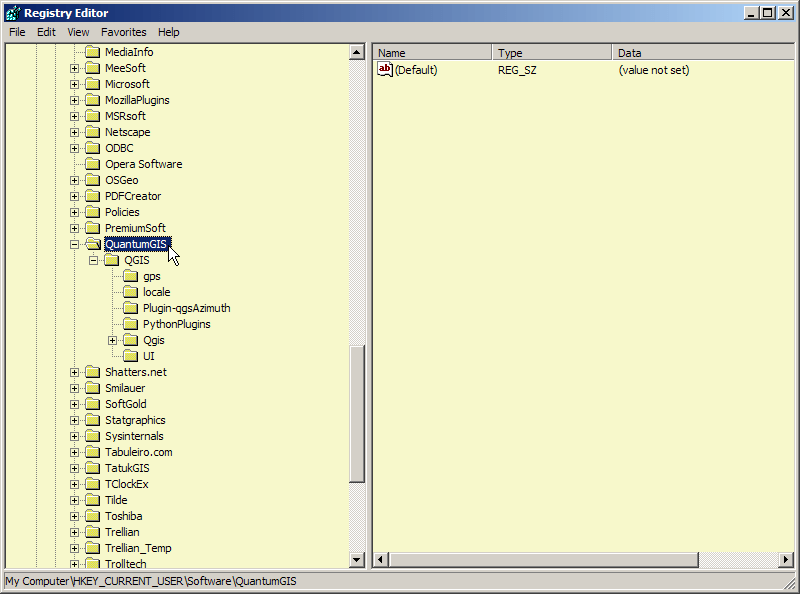Click the values pane horizontal scrollbar thumb
The width and height of the screenshot is (800, 594).
click(x=543, y=560)
